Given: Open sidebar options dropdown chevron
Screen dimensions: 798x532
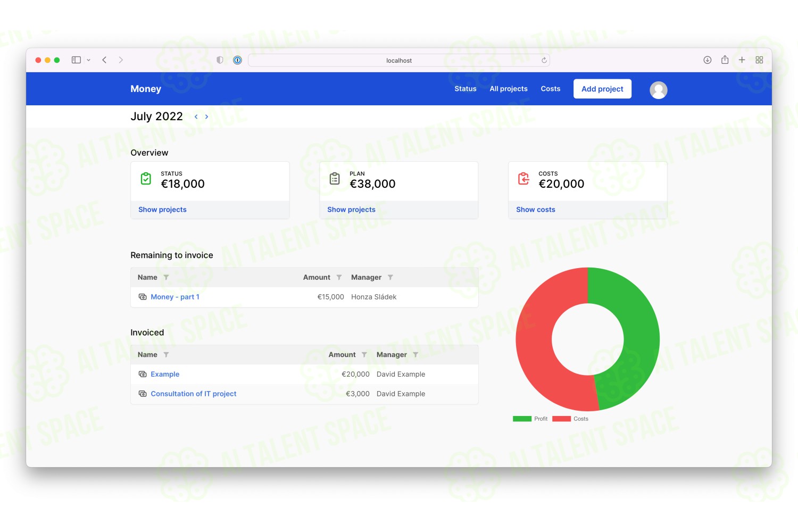Looking at the screenshot, I should pyautogui.click(x=89, y=60).
